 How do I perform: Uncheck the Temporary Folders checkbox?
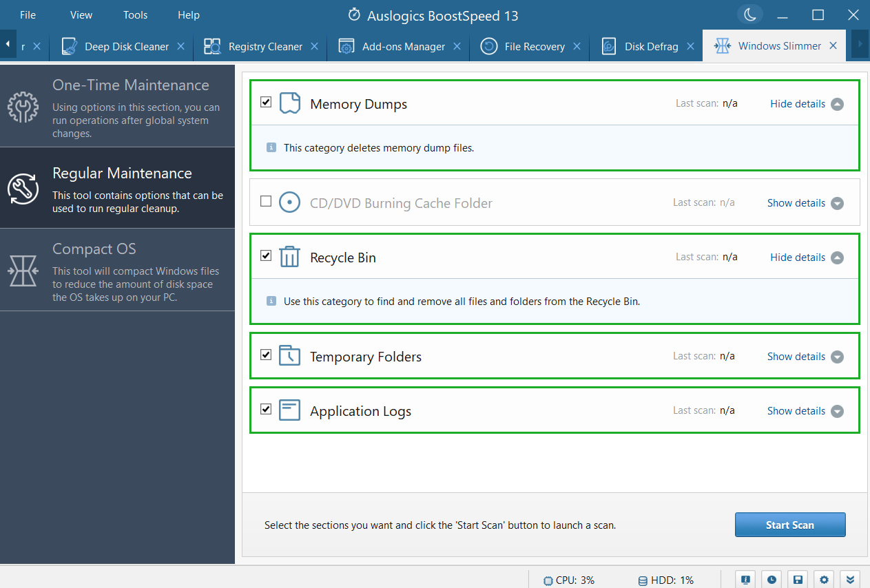pos(266,355)
